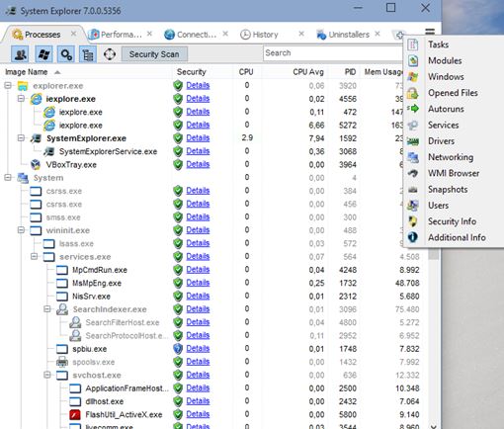Click the spoolsv.exe printer icon

(62, 362)
